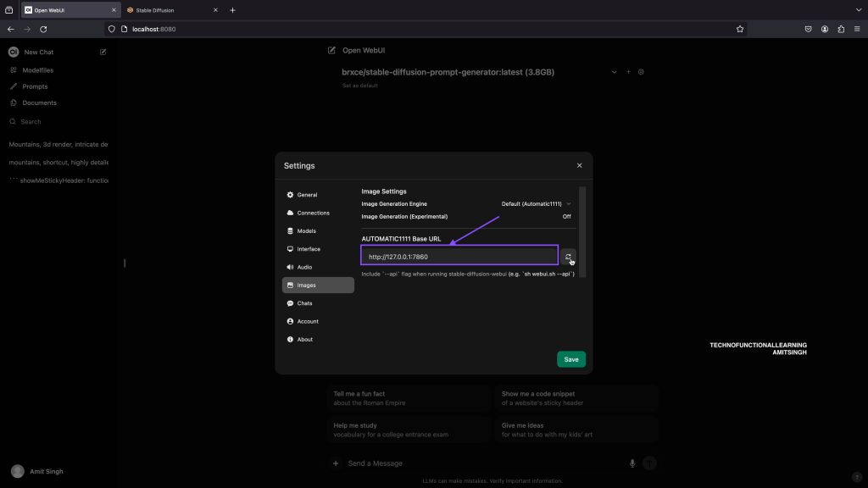Open the browser tab list dropdown arrow
The image size is (868, 488).
click(858, 10)
